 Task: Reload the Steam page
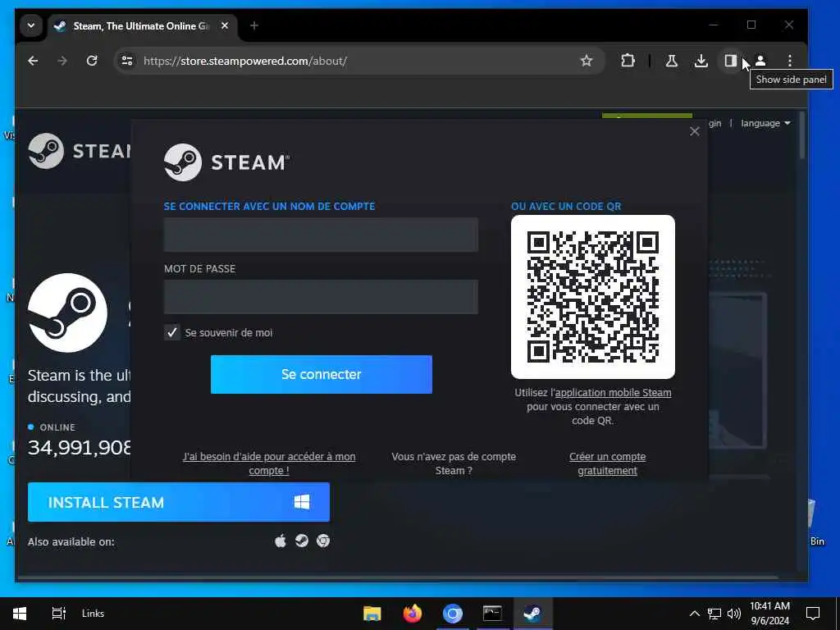(x=92, y=61)
